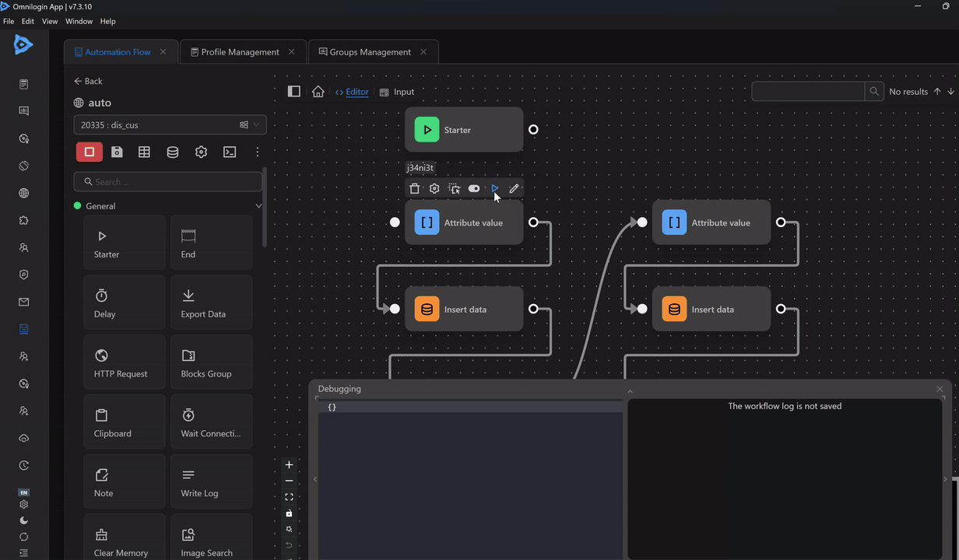The width and height of the screenshot is (959, 560).
Task: Toggle the sidebar panel visibility
Action: (x=294, y=92)
